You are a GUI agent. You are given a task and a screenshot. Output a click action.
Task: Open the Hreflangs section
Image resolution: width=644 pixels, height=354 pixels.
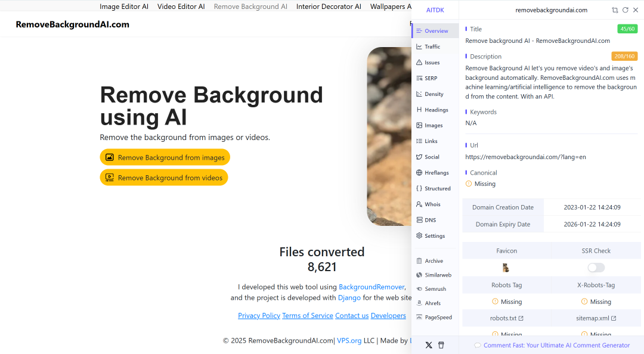pos(435,172)
